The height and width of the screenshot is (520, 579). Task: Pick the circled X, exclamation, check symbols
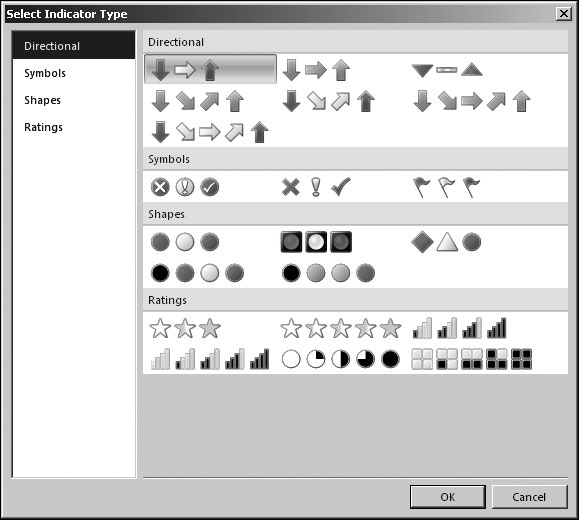pos(185,187)
